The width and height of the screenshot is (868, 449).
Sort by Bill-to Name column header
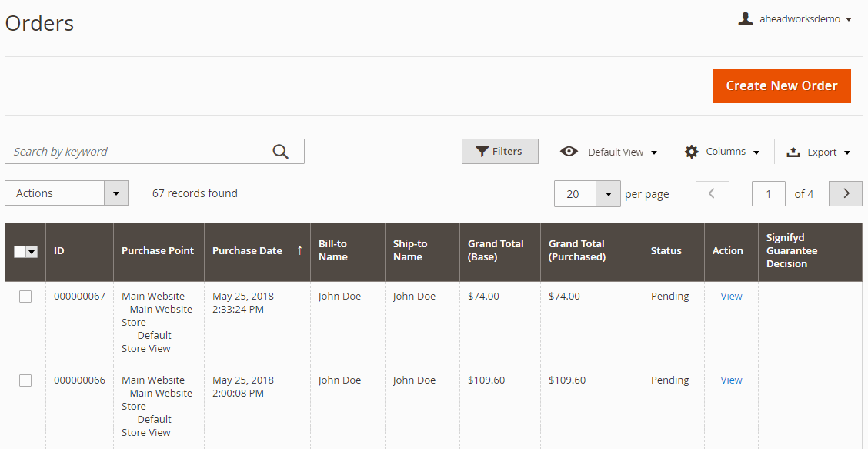[348, 252]
